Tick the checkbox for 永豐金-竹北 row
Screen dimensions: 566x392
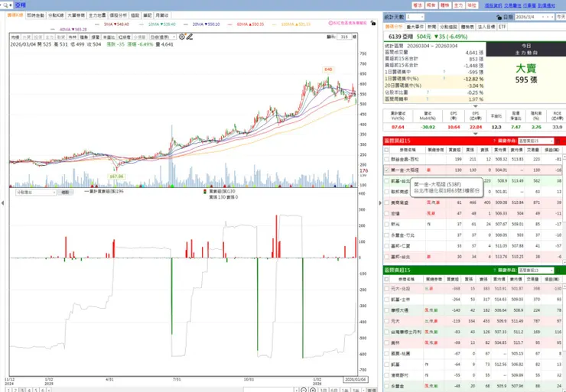click(x=387, y=235)
